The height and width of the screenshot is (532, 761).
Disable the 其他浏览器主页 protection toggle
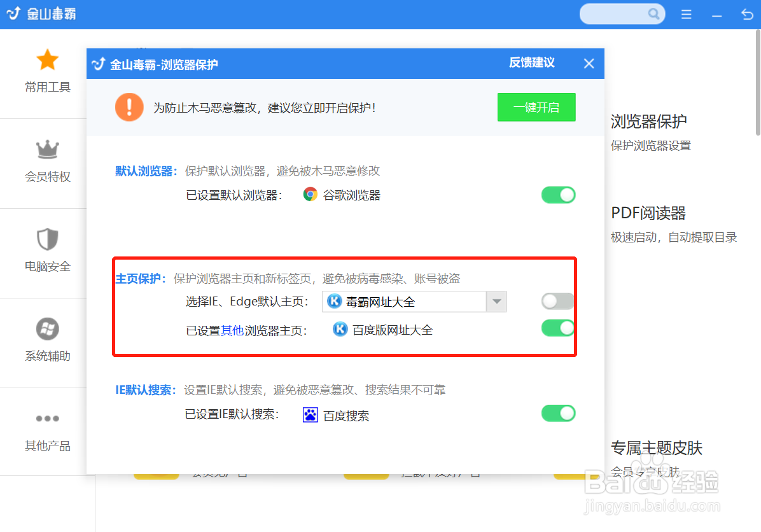[557, 328]
